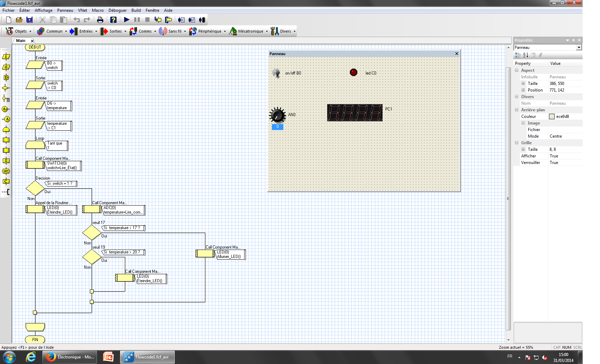Select the Decision diamond icon in sidebar
The image size is (600, 364).
(6, 88)
